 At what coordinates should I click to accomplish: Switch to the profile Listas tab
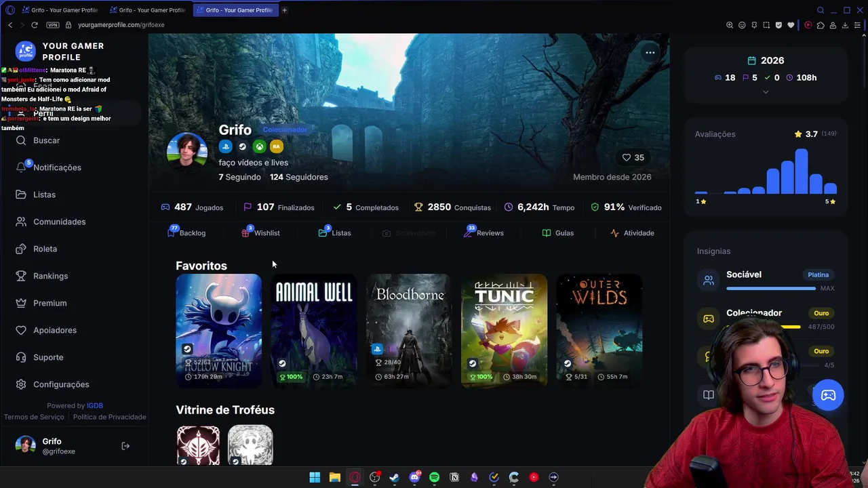coord(334,233)
